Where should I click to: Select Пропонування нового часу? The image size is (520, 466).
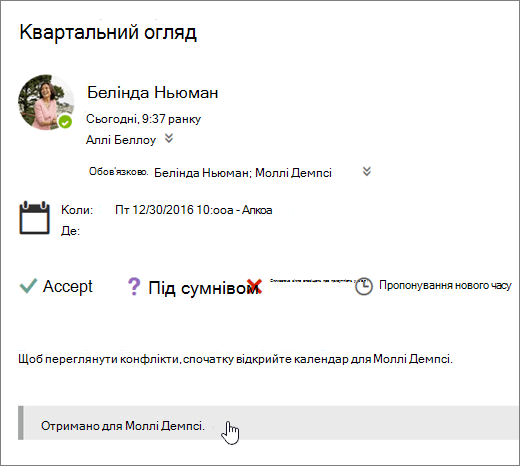coord(445,286)
